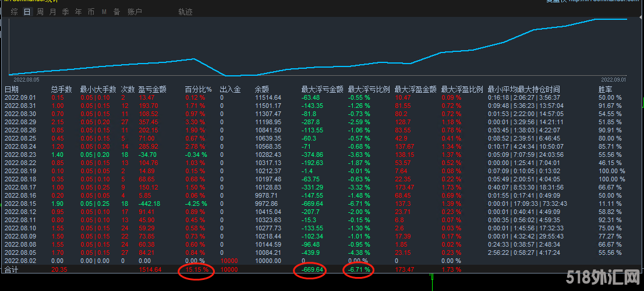Click the 合计 total row label

pos(11,269)
